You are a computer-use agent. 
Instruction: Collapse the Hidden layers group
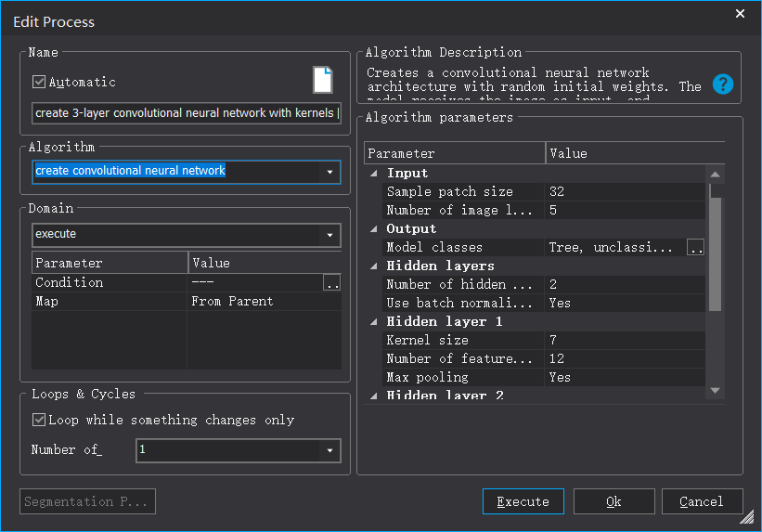pos(374,266)
